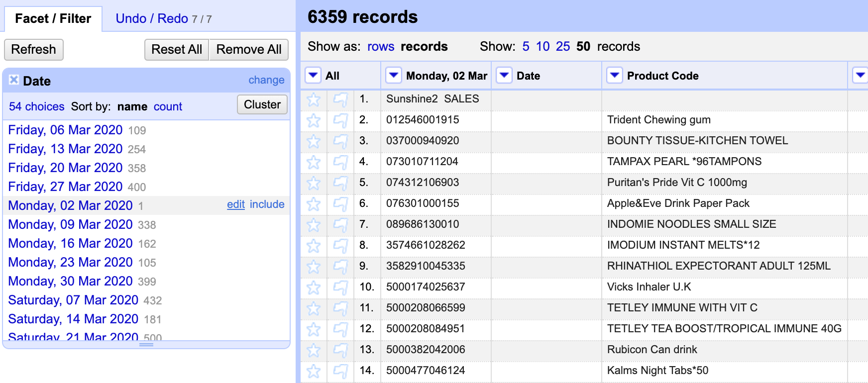Sort facet choices by count
The height and width of the screenshot is (383, 868).
168,106
